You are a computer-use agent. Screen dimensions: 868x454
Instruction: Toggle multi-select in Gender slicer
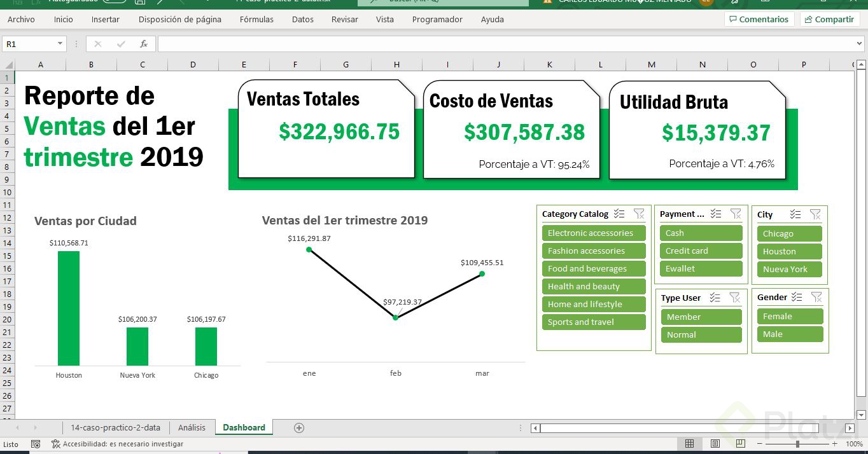[x=797, y=297]
